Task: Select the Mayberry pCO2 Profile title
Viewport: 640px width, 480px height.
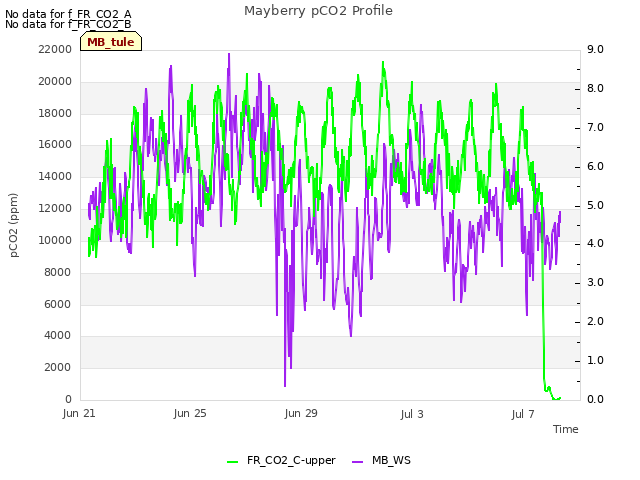Action: click(x=318, y=11)
